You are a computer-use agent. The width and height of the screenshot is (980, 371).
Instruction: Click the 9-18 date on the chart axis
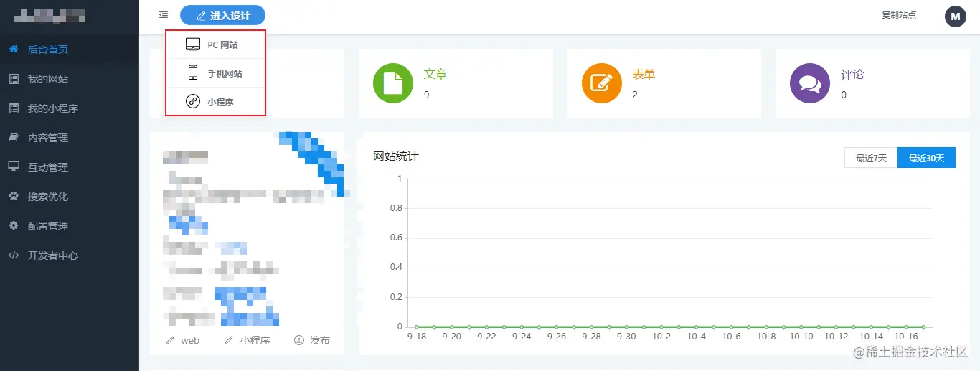point(417,337)
